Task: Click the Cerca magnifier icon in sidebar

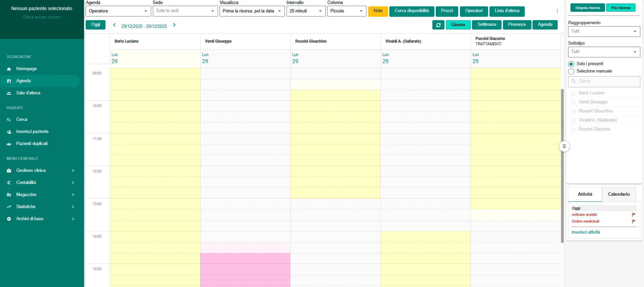Action: tap(9, 119)
